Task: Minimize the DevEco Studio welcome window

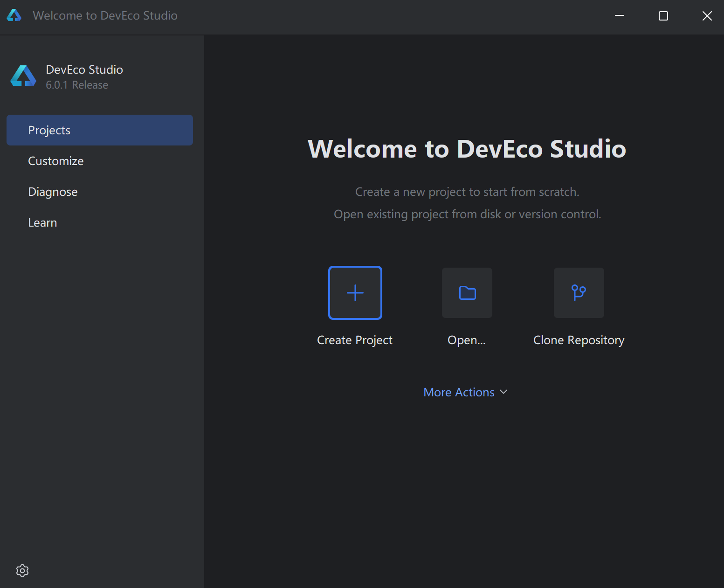Action: click(x=620, y=16)
